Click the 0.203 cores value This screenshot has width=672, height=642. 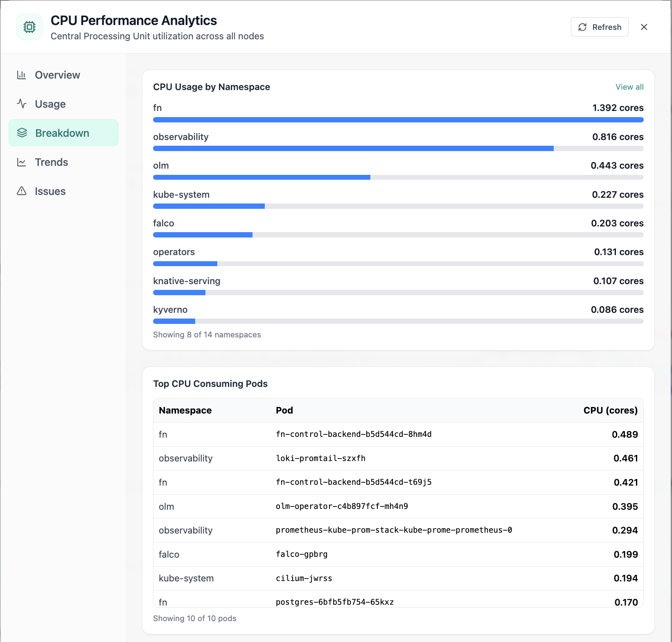617,223
